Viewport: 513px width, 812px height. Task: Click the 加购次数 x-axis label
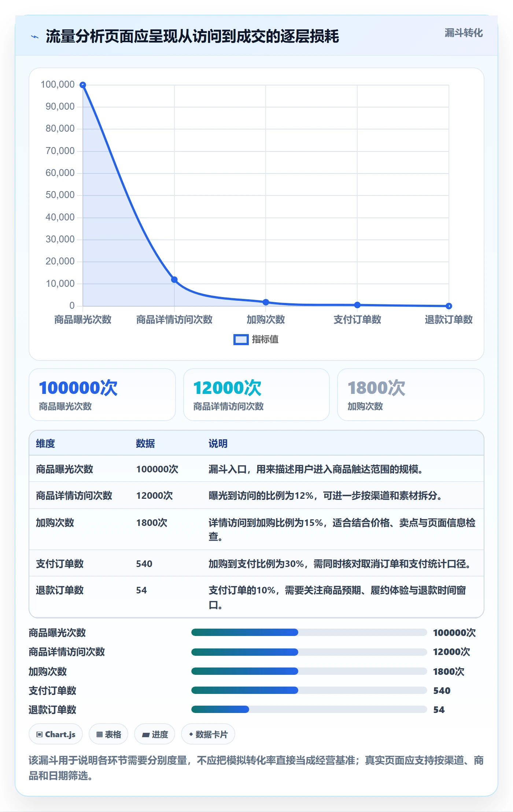coord(266,319)
